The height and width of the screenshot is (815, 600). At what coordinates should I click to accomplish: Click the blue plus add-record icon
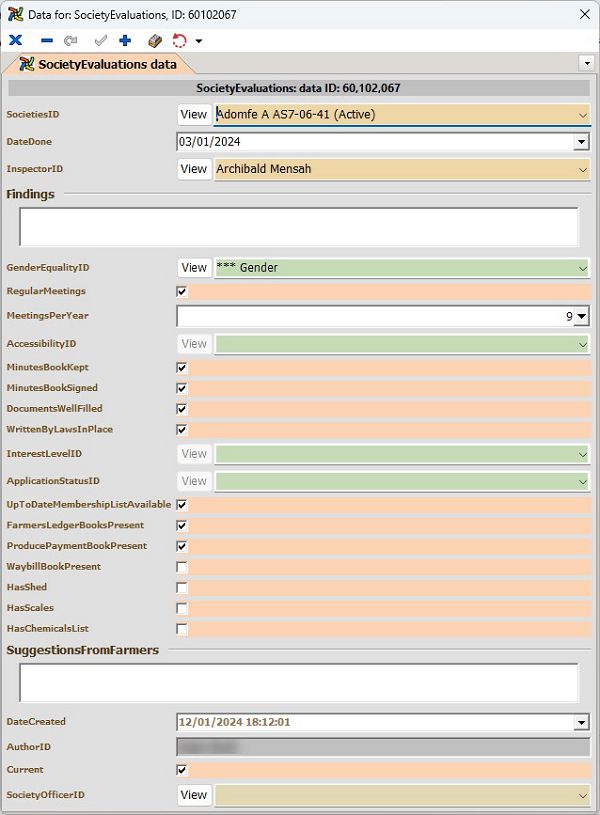click(125, 40)
